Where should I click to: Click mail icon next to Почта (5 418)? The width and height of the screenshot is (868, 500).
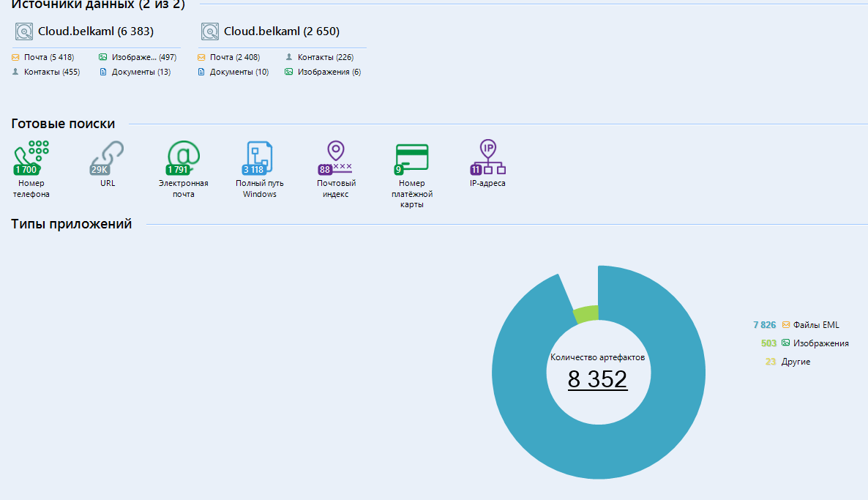[x=15, y=57]
